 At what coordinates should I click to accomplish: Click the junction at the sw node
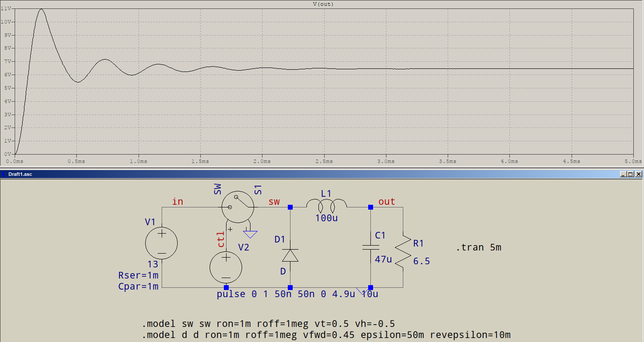(290, 207)
